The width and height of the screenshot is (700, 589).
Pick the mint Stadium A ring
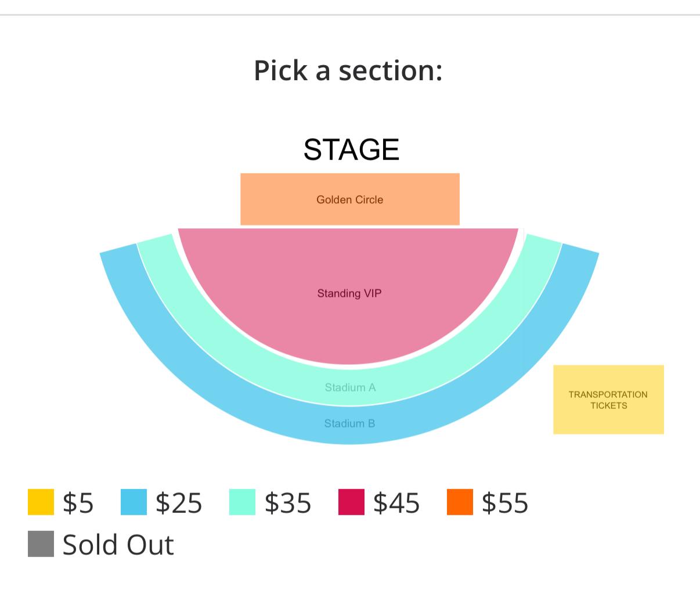(350, 387)
